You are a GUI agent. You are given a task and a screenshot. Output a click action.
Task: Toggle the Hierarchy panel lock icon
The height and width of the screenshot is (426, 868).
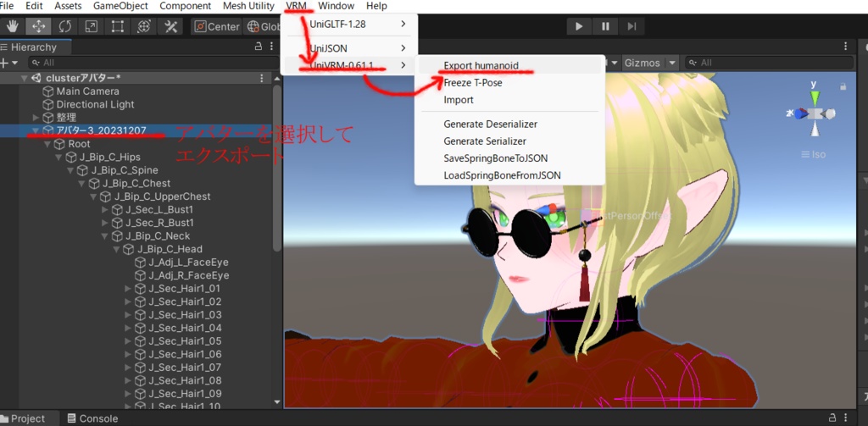click(x=258, y=47)
